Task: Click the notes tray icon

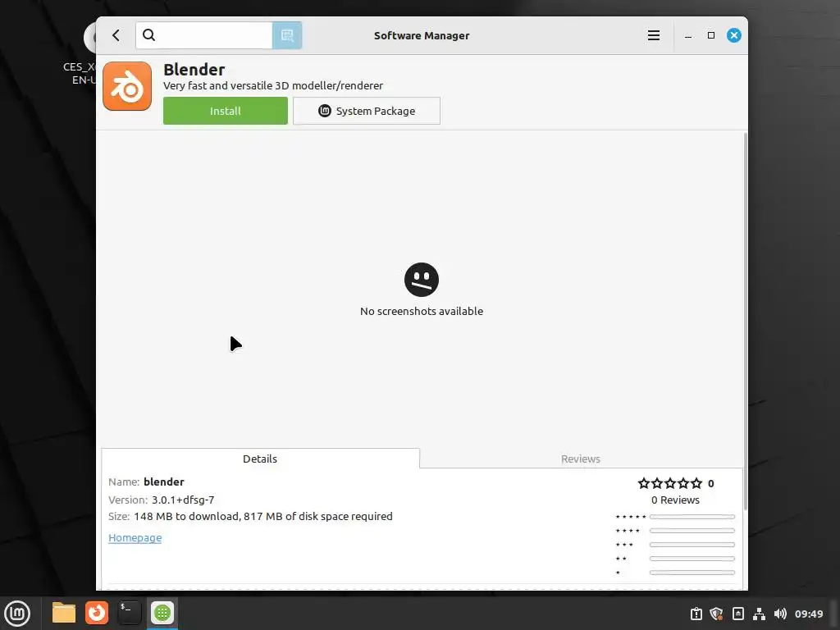Action: pyautogui.click(x=737, y=614)
